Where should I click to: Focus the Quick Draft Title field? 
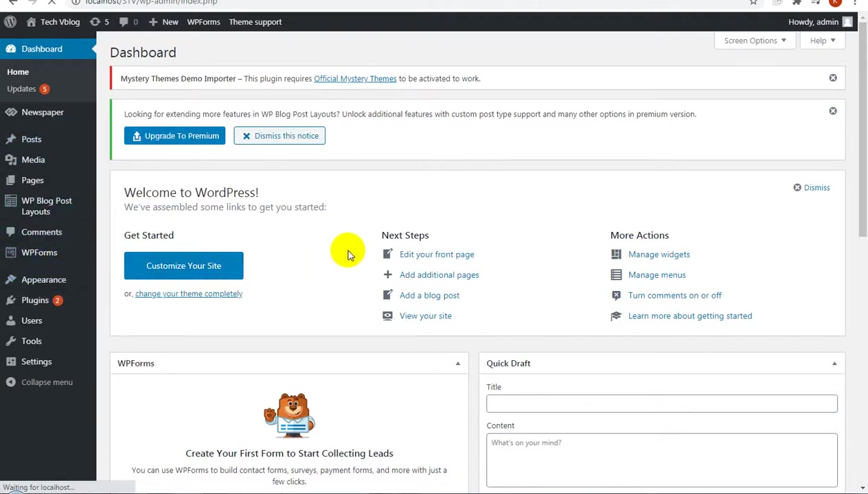pos(662,403)
